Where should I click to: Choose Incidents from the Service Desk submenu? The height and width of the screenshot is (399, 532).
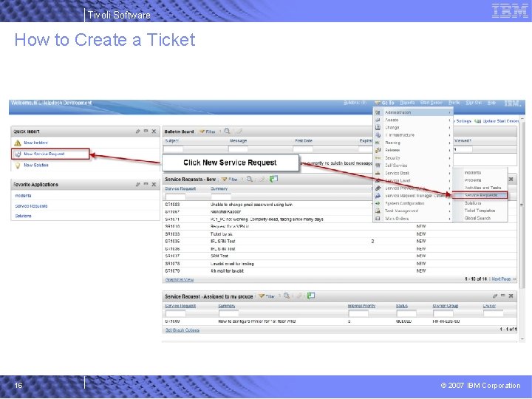(x=473, y=173)
